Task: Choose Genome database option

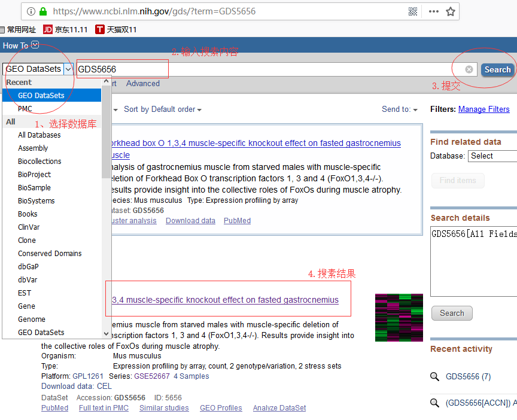Action: 52,319
